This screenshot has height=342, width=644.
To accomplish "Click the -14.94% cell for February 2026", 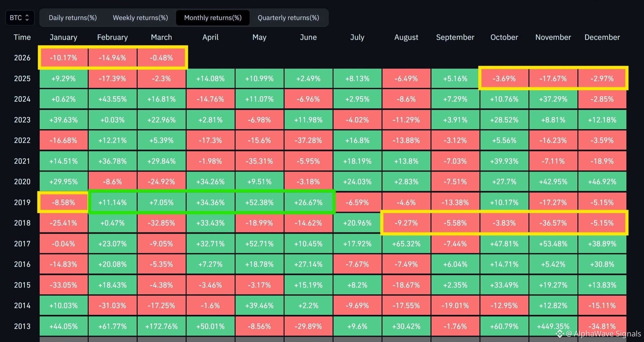I will point(112,58).
